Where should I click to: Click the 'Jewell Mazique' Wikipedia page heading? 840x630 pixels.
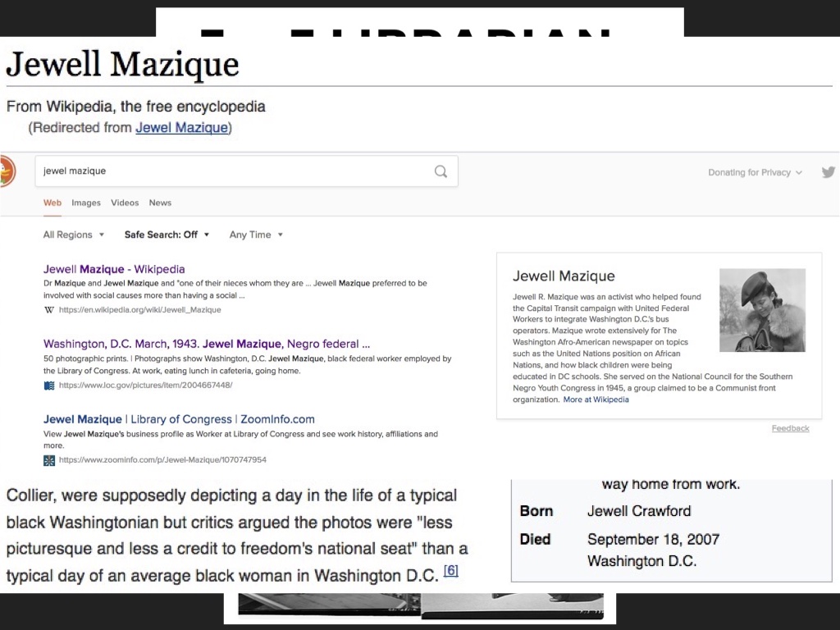coord(123,64)
